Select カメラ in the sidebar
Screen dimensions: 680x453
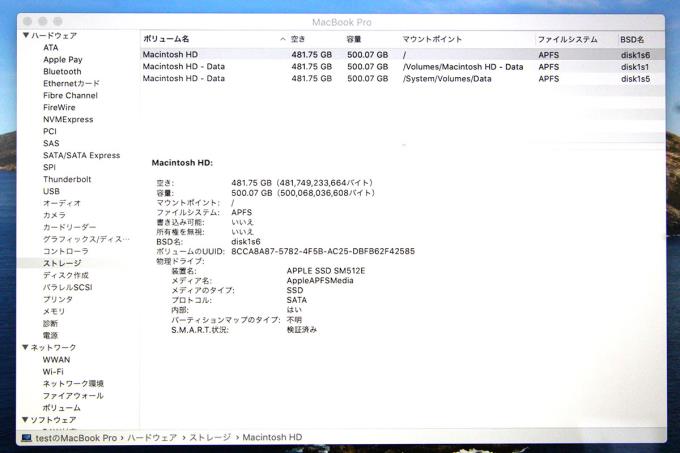[x=54, y=215]
